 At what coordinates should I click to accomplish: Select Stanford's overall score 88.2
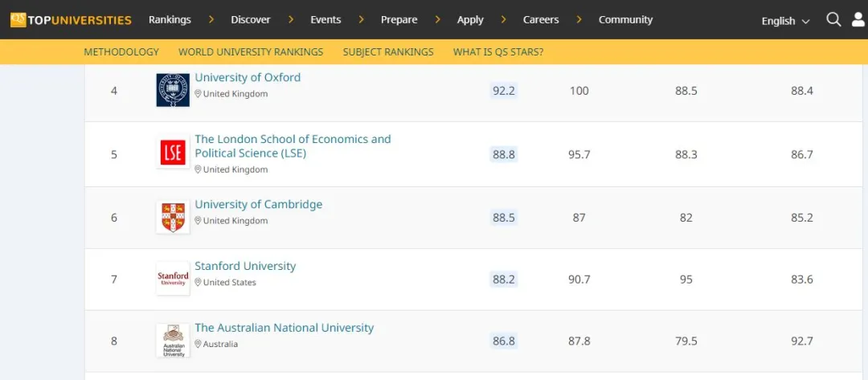504,280
